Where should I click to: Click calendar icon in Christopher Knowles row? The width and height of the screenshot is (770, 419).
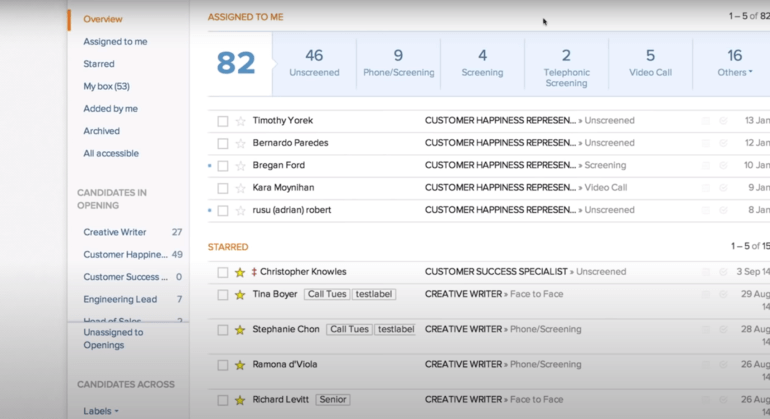point(706,272)
